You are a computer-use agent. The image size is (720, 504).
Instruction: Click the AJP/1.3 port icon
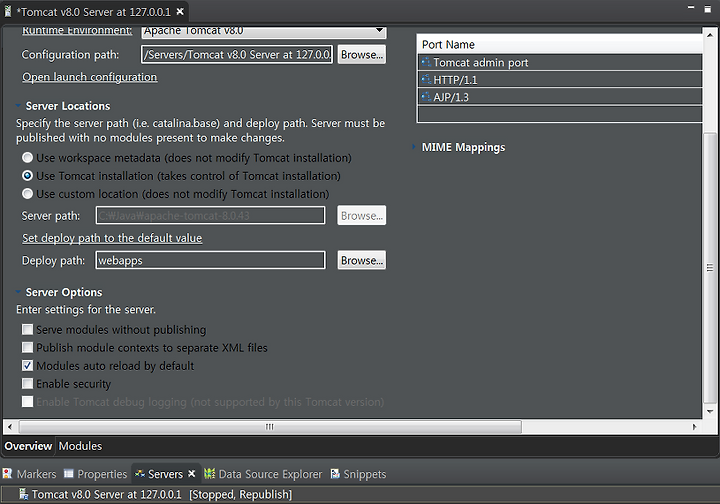click(426, 97)
